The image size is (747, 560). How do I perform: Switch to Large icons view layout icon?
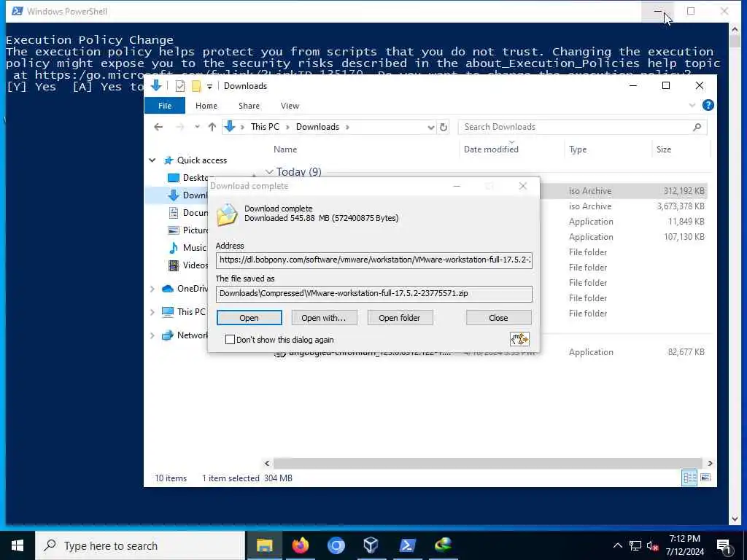point(705,478)
